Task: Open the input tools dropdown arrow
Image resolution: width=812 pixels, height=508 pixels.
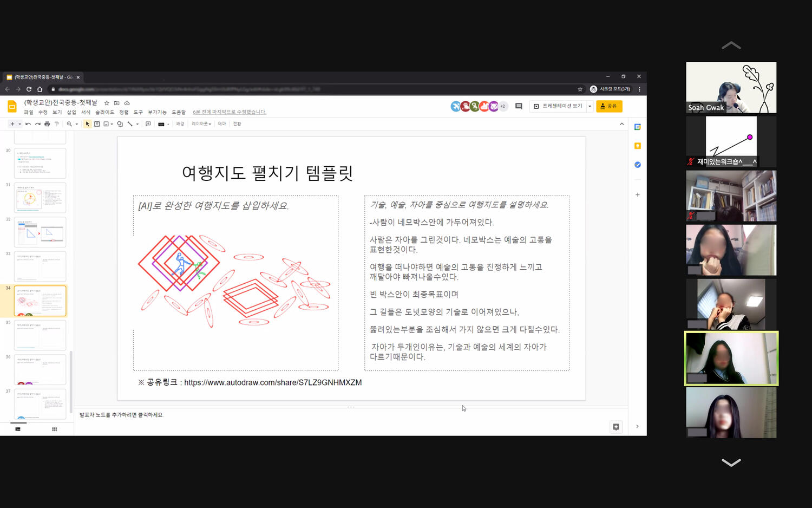Action: coord(168,124)
